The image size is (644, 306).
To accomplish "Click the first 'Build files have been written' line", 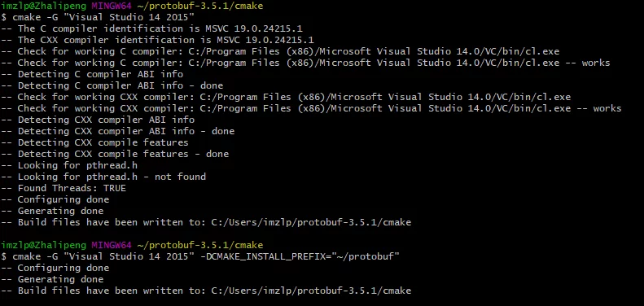I will 206,223.
